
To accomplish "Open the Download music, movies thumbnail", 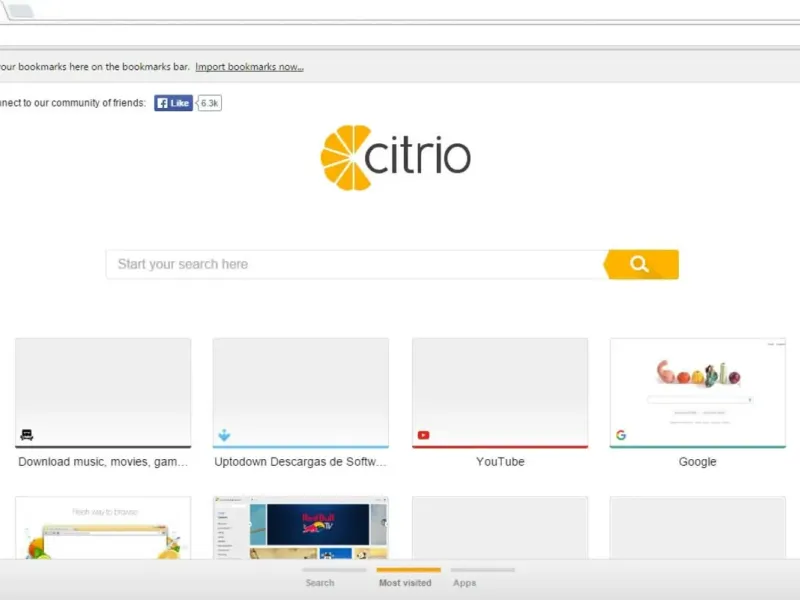I will (x=103, y=393).
